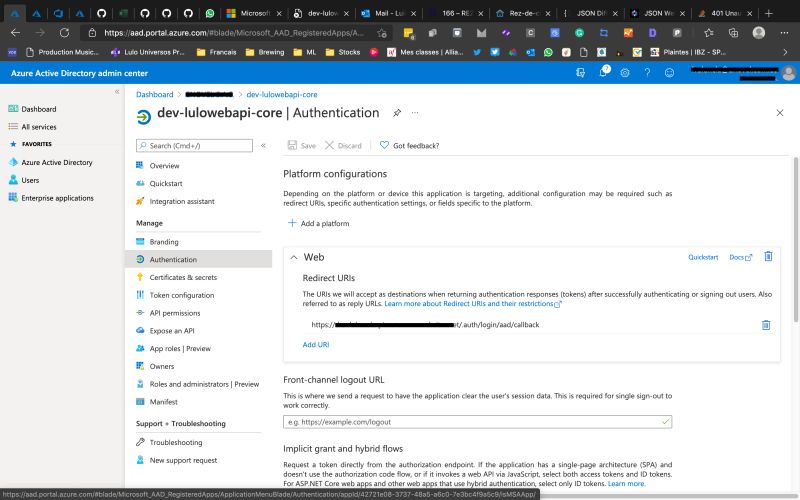
Task: Click the browser address bar
Action: pyautogui.click(x=234, y=33)
